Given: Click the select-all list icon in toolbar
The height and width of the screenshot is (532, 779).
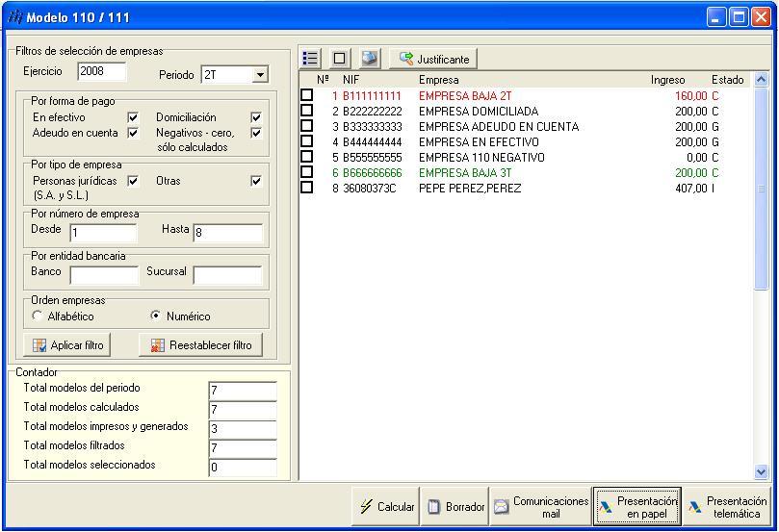Looking at the screenshot, I should point(310,59).
